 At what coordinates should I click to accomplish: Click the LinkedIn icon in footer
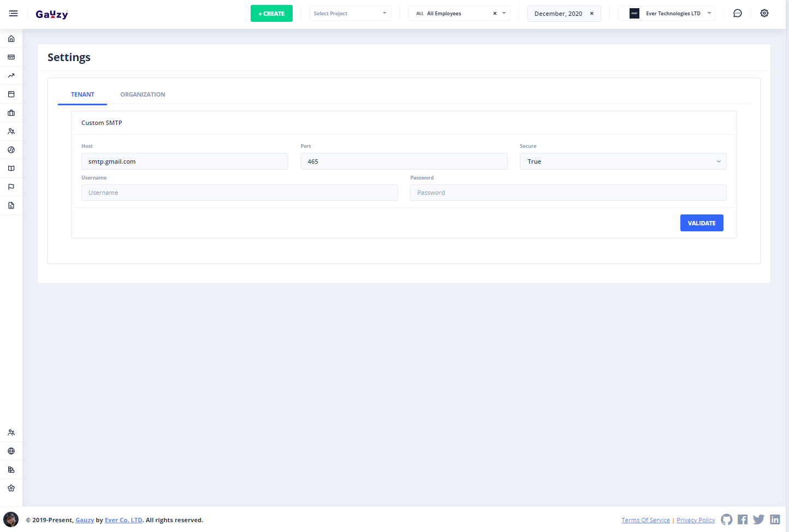pyautogui.click(x=775, y=519)
